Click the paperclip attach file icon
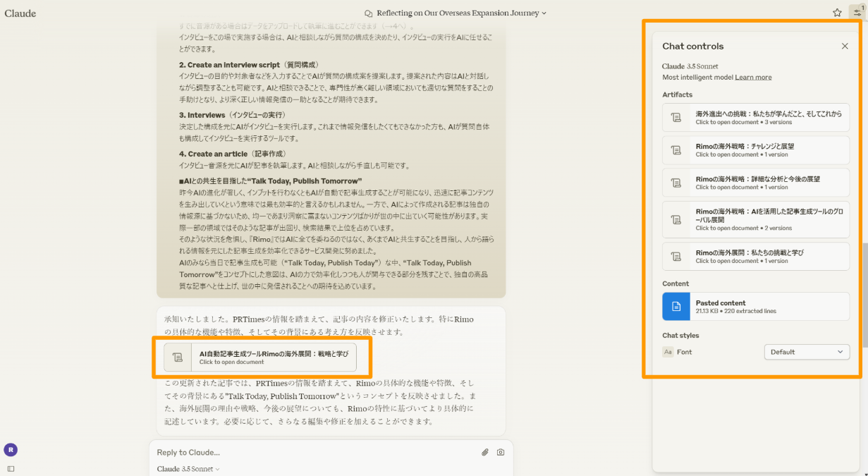The width and height of the screenshot is (868, 476). click(x=485, y=452)
